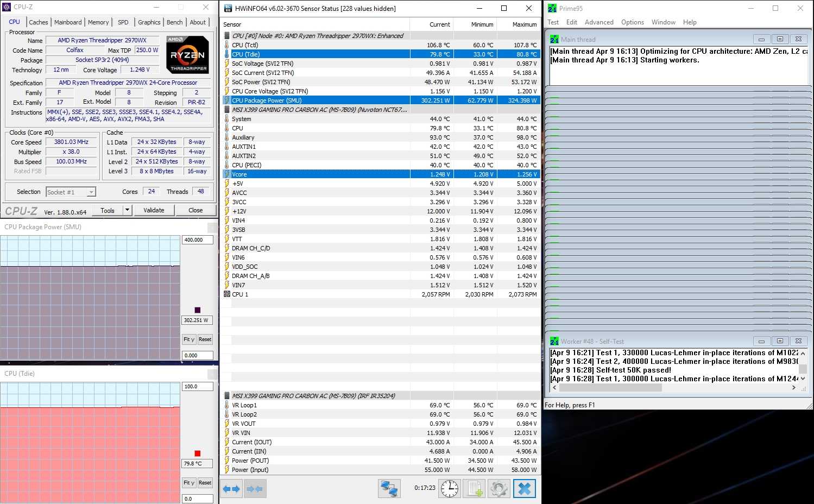This screenshot has height=504, width=814.
Task: Switch to the Memory tab in CPU-Z
Action: coord(98,22)
